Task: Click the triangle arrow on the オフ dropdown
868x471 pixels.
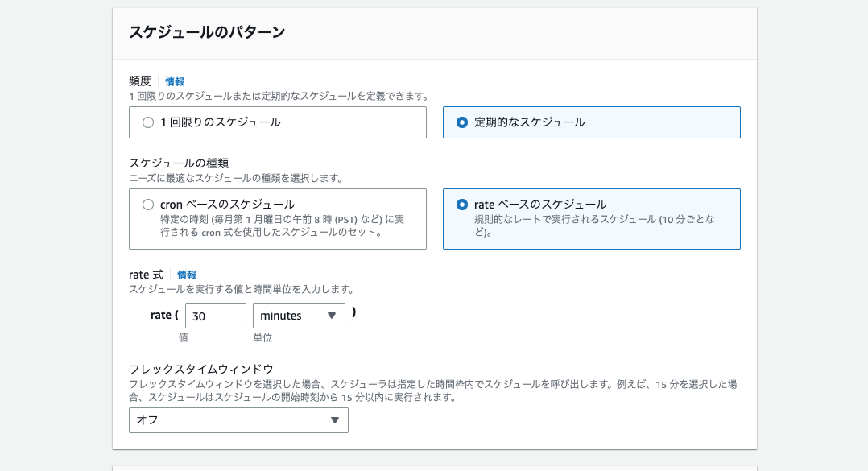Action: coord(335,420)
